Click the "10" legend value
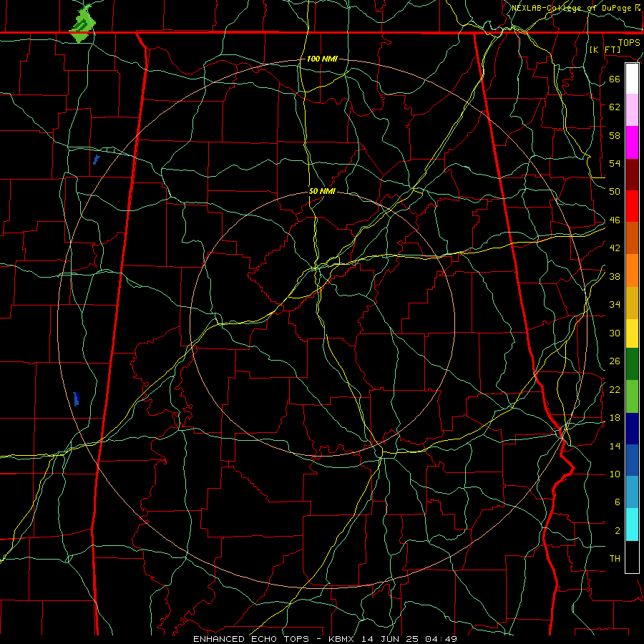Viewport: 644px width, 644px height. (x=615, y=474)
